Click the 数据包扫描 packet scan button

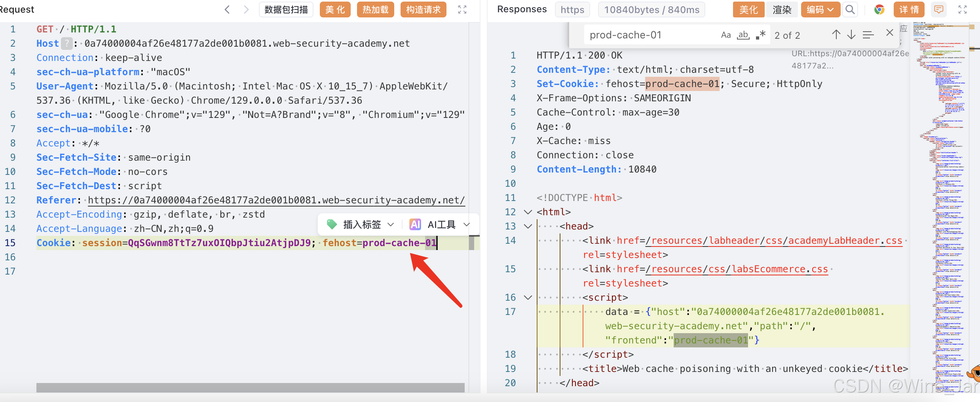pyautogui.click(x=286, y=9)
